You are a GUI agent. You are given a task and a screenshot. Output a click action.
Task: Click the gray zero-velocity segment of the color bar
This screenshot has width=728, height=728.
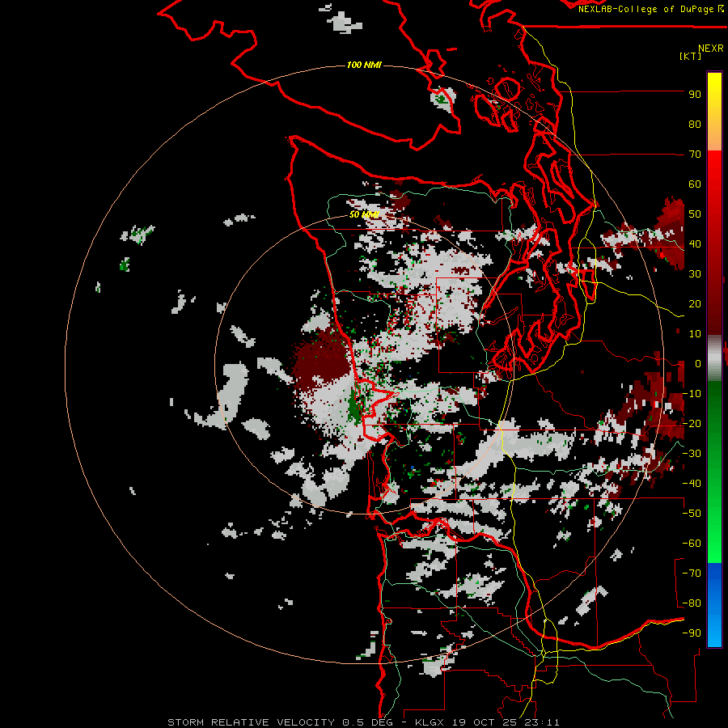(x=714, y=358)
